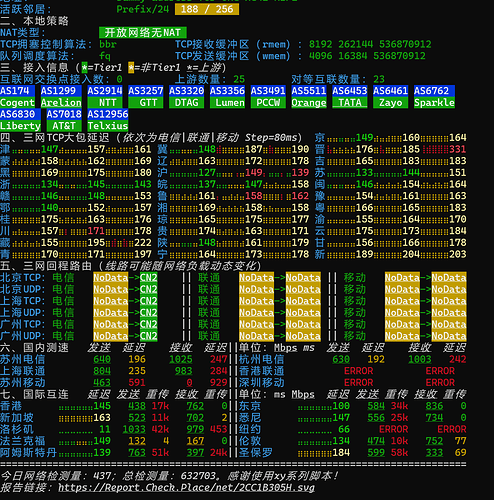Select the 'AS3491' blue badge
The width and height of the screenshot is (494, 500).
click(x=268, y=91)
